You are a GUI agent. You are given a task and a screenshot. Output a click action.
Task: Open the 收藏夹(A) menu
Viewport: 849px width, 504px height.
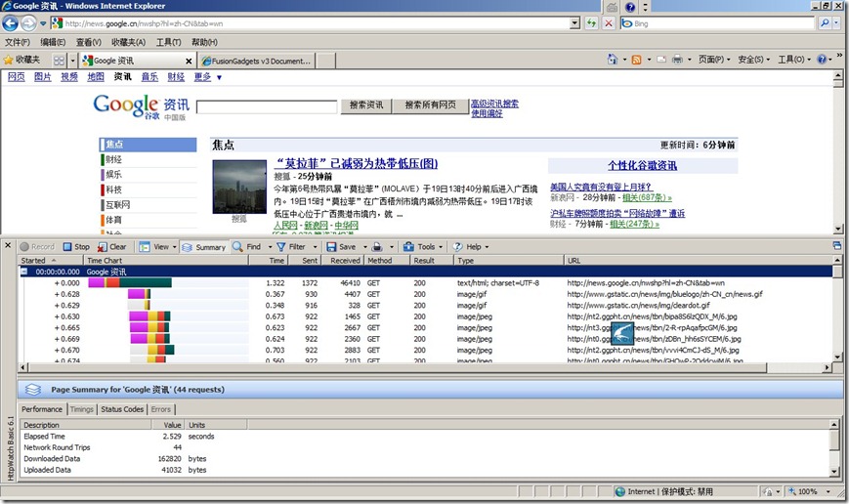tap(128, 42)
